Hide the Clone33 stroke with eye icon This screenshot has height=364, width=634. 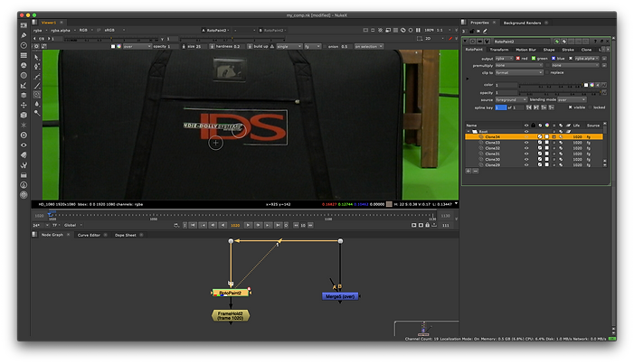pos(526,143)
